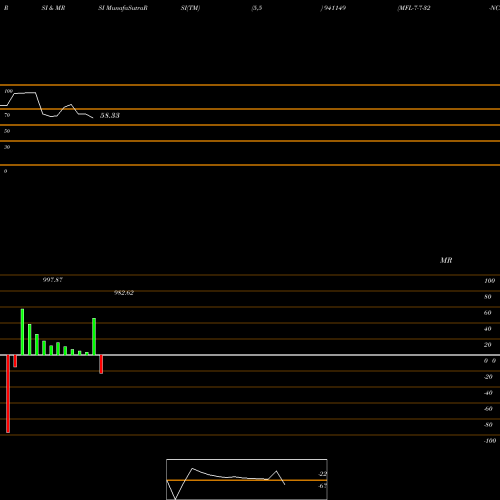Click the MR axis label -80
The image size is (500, 500).
point(488,425)
